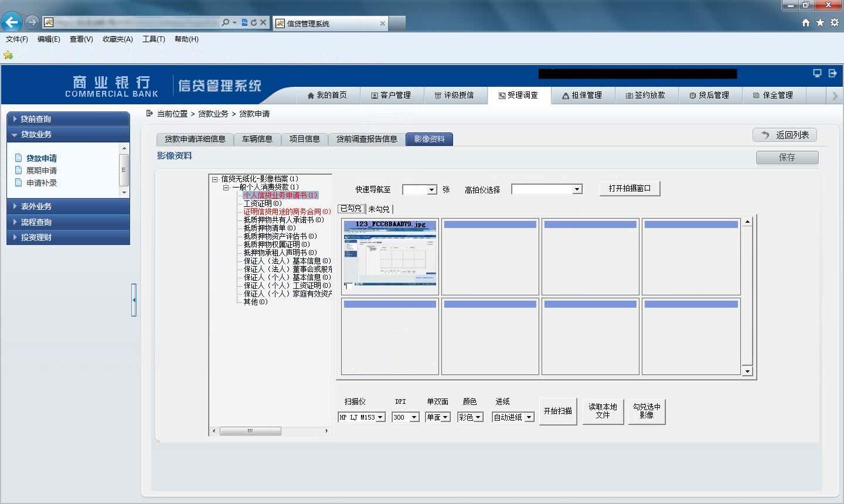The height and width of the screenshot is (504, 844).
Task: Expand the 表外业务 sidebar section
Action: (x=68, y=206)
